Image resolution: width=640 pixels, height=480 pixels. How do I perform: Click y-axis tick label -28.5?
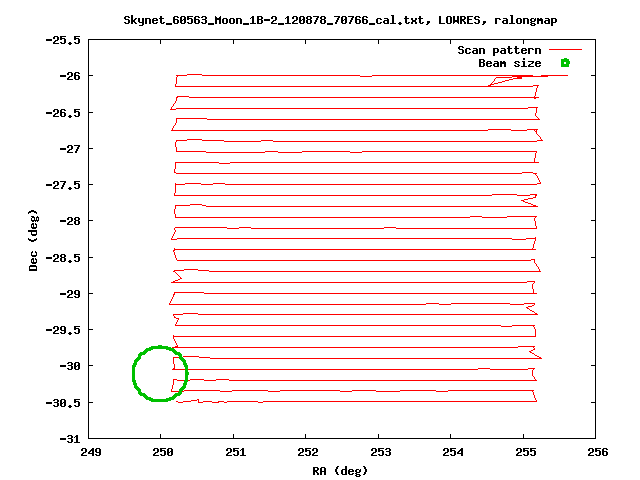coord(63,258)
